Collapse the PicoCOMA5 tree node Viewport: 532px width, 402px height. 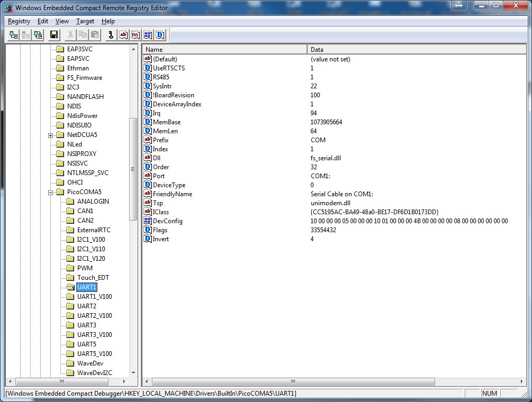point(51,193)
